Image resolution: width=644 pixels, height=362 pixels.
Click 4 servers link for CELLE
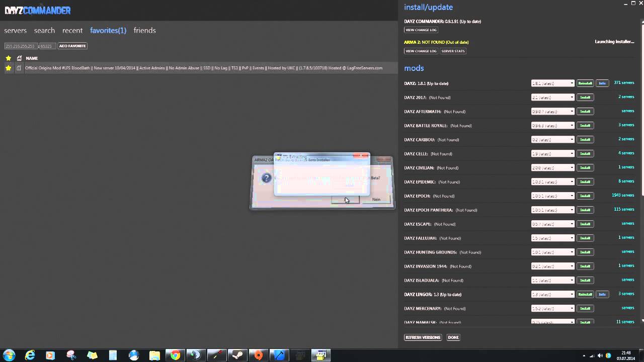(626, 153)
